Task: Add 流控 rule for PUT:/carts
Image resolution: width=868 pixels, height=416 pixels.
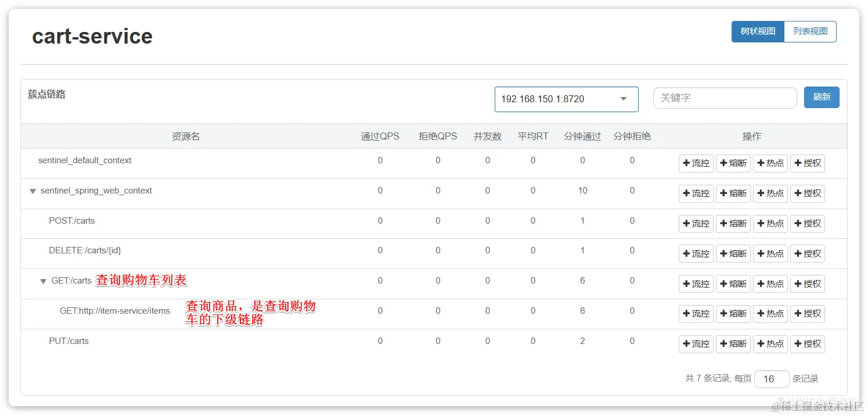Action: coord(696,344)
